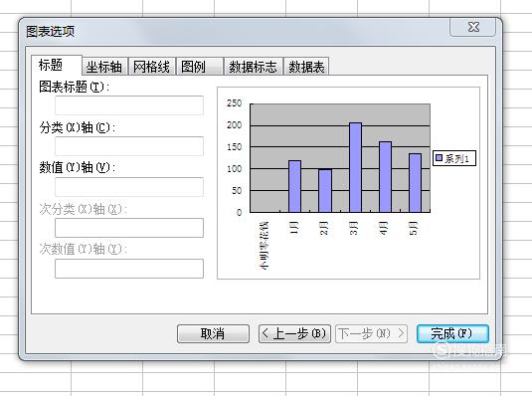This screenshot has height=396, width=532.
Task: Switch to the 标题 tab
Action: pos(57,66)
